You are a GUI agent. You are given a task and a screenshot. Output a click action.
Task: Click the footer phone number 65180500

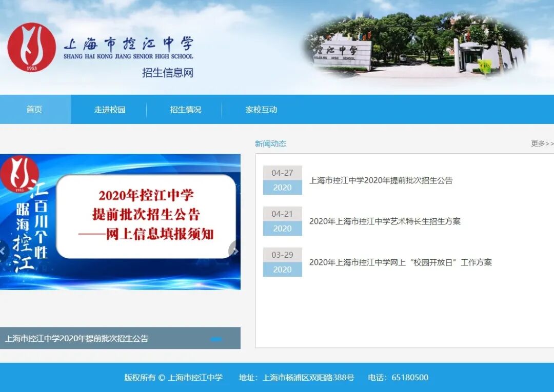(410, 378)
